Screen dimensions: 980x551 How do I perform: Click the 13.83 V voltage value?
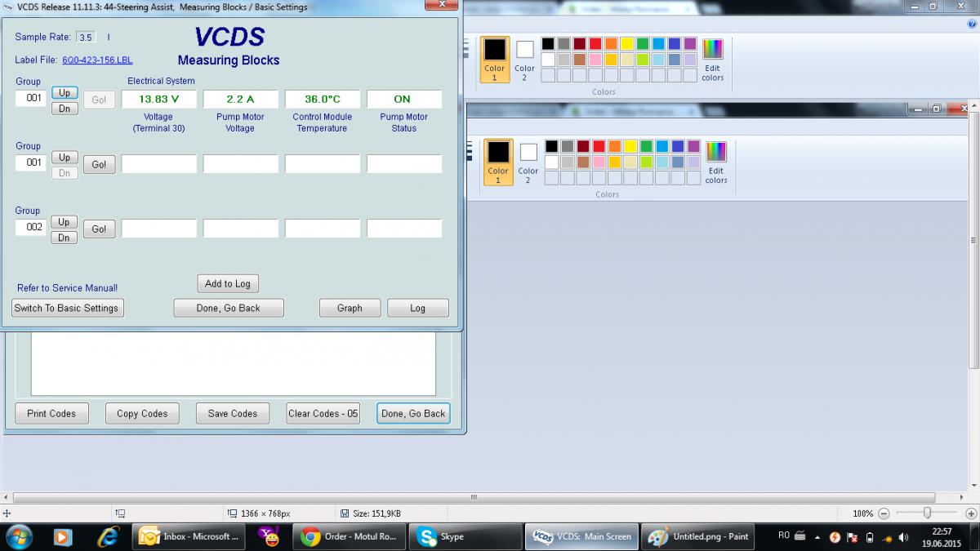coord(159,99)
